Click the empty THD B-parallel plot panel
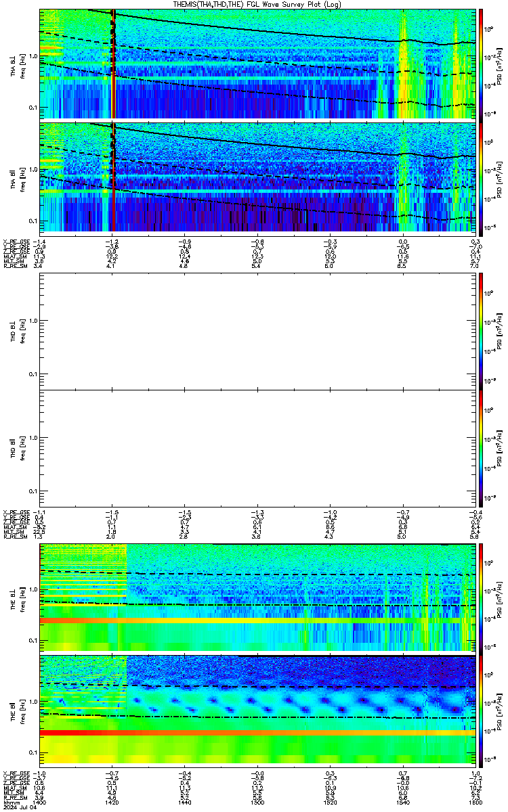Screen dimensions: 508x812 [x=257, y=448]
